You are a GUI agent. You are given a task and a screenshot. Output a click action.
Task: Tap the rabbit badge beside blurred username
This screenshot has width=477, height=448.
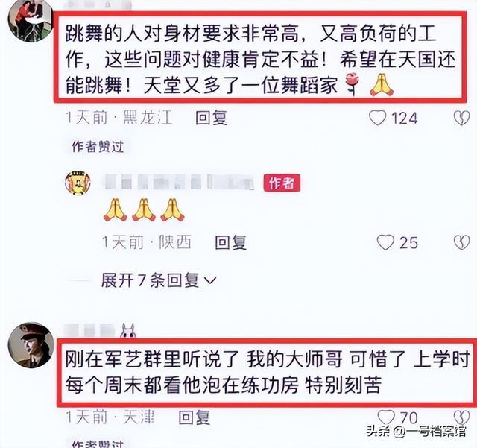tap(128, 331)
